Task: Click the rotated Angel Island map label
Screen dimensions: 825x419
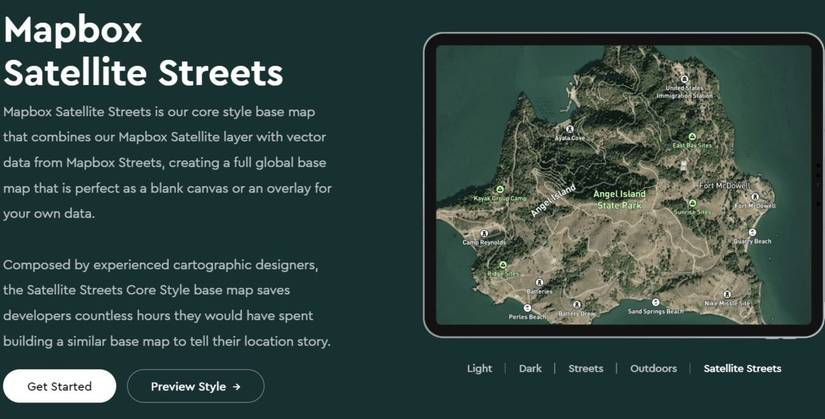Action: click(553, 201)
